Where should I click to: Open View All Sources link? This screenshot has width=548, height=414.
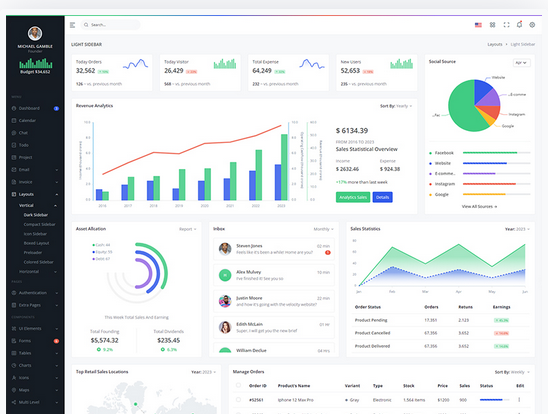(479, 206)
